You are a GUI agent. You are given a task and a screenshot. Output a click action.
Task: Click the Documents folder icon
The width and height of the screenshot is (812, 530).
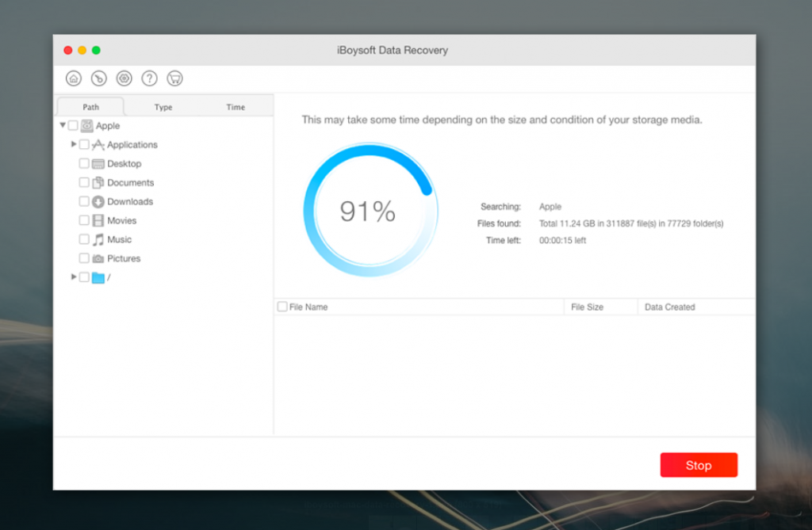[x=98, y=183]
